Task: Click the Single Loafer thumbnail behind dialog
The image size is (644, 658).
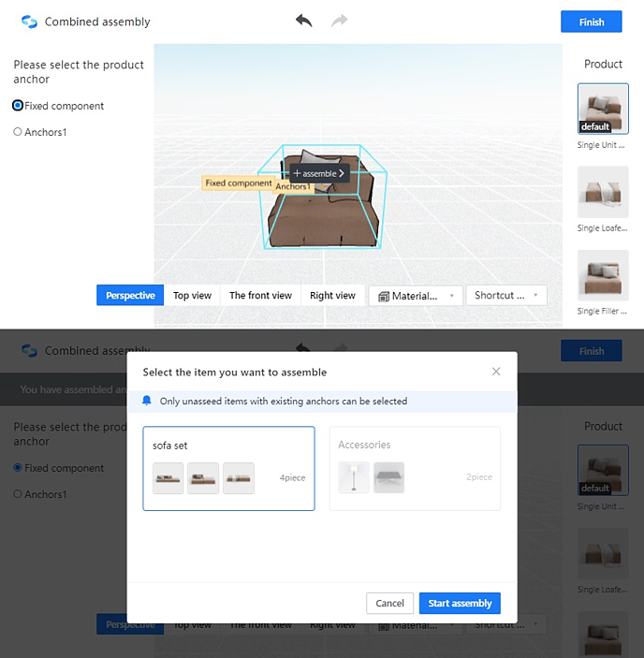Action: tap(603, 553)
